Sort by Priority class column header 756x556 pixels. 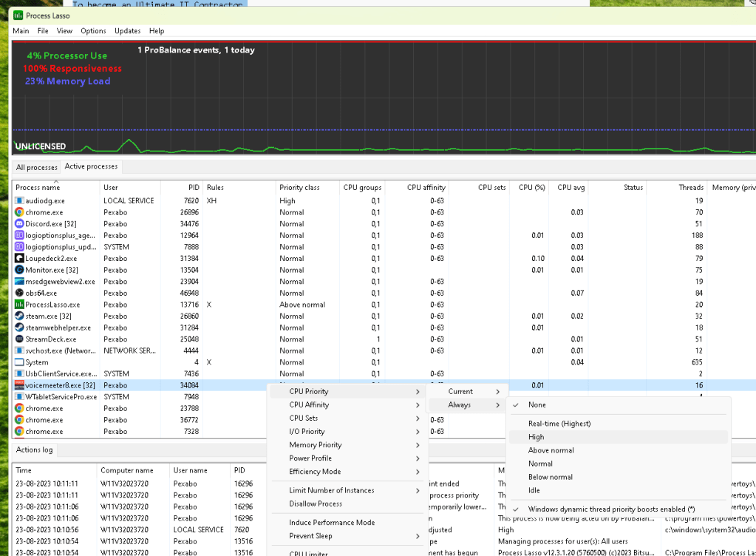pos(307,188)
